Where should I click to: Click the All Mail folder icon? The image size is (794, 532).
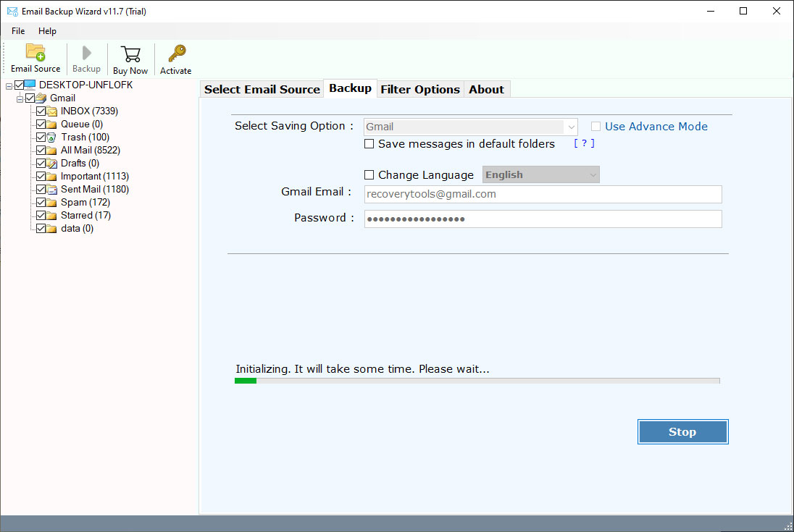click(x=51, y=151)
